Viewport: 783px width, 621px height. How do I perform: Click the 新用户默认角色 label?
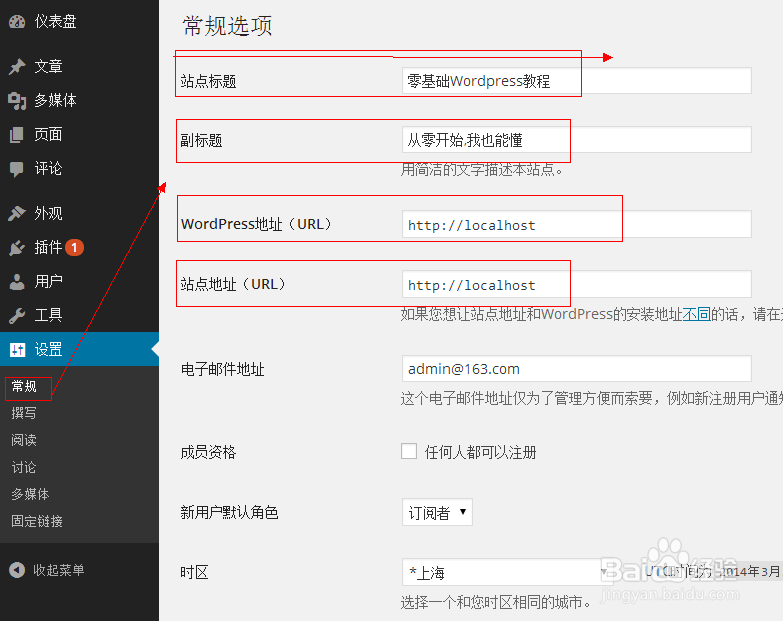(229, 512)
